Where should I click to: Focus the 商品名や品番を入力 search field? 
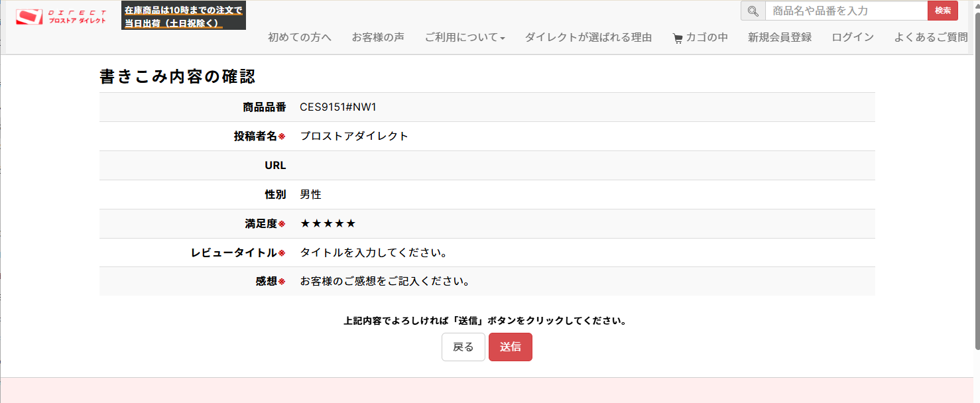pos(846,11)
